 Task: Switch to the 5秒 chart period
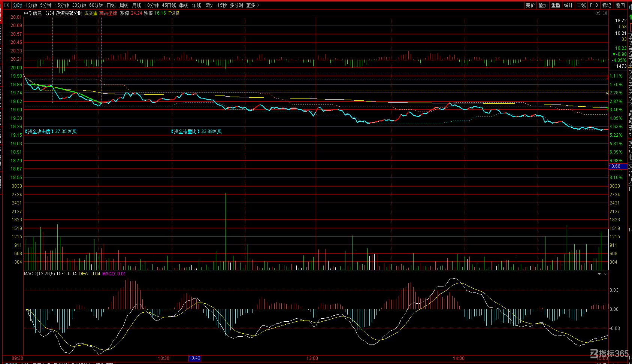[209, 5]
